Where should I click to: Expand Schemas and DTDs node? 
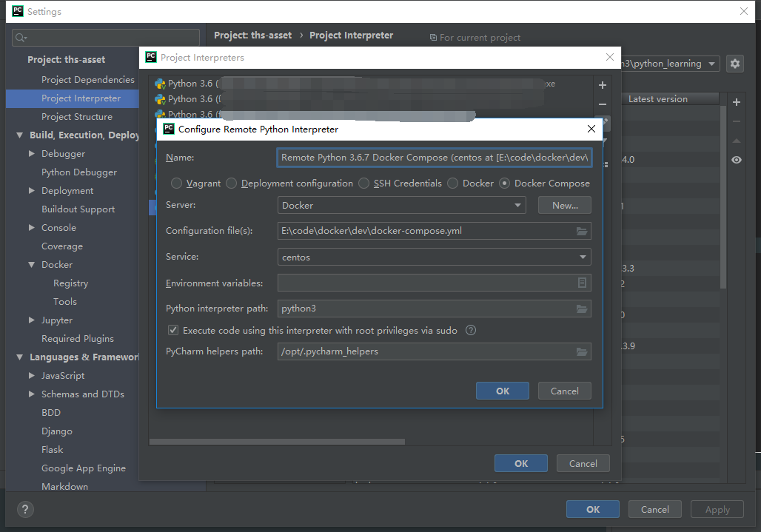pyautogui.click(x=32, y=394)
